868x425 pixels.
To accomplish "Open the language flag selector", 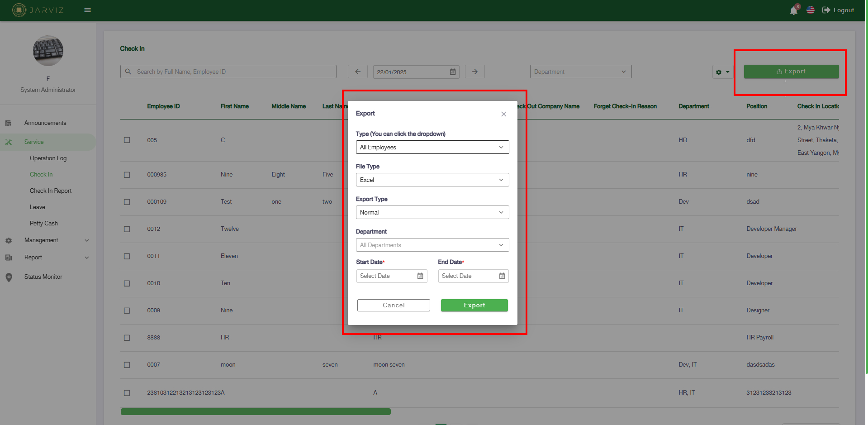I will point(811,10).
